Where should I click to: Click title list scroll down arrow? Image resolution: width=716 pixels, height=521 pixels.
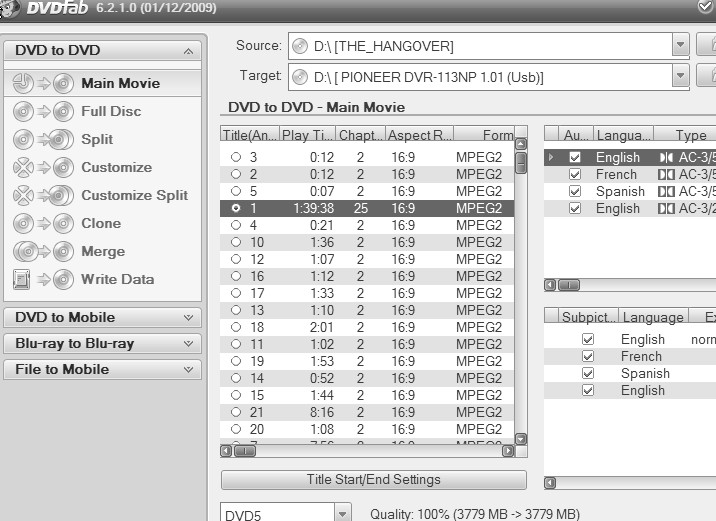click(521, 439)
